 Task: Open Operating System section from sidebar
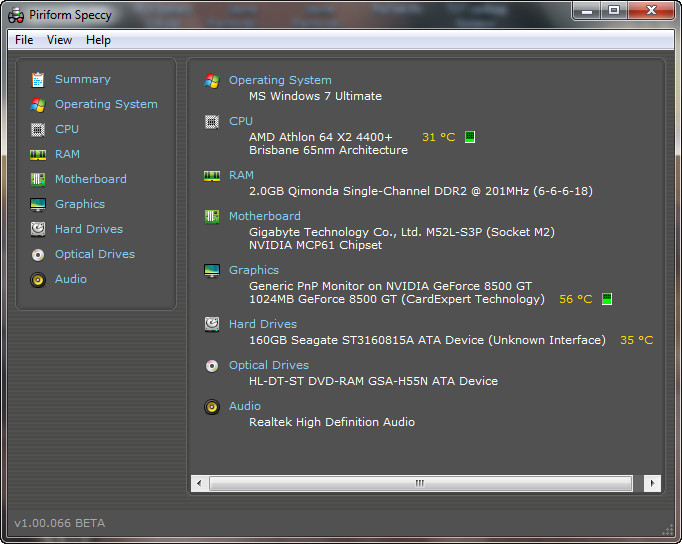pyautogui.click(x=106, y=104)
